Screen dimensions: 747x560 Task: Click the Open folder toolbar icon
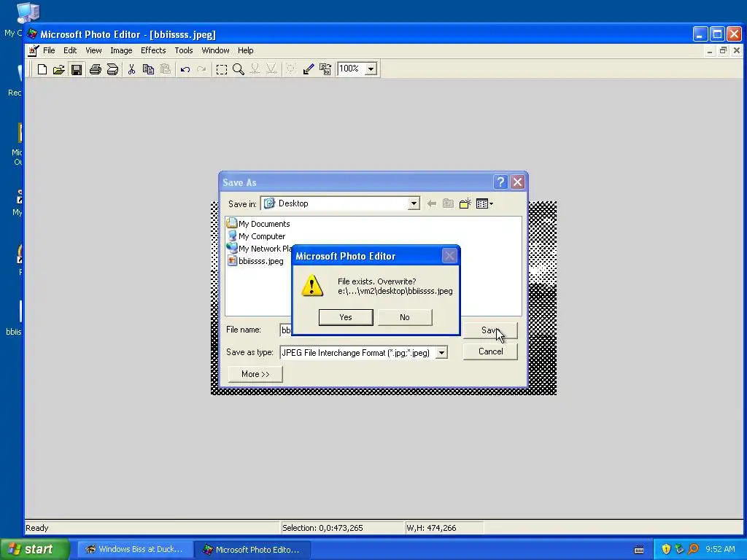[58, 69]
